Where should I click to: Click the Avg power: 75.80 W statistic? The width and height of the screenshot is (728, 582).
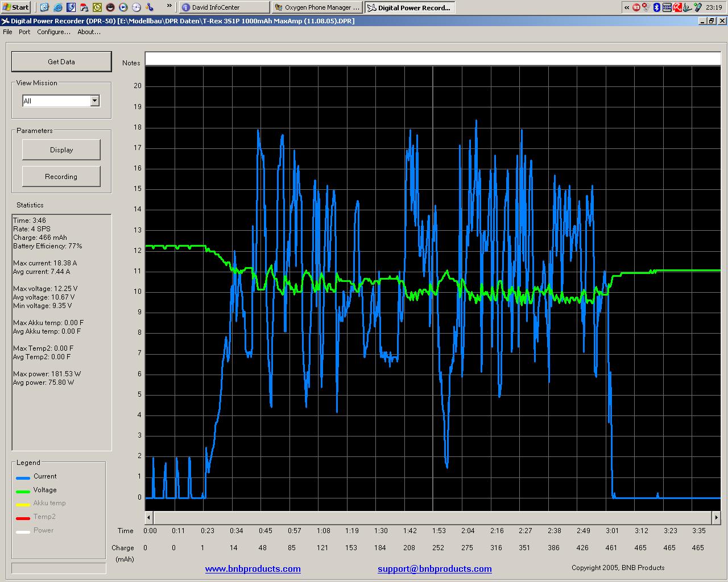(x=43, y=383)
